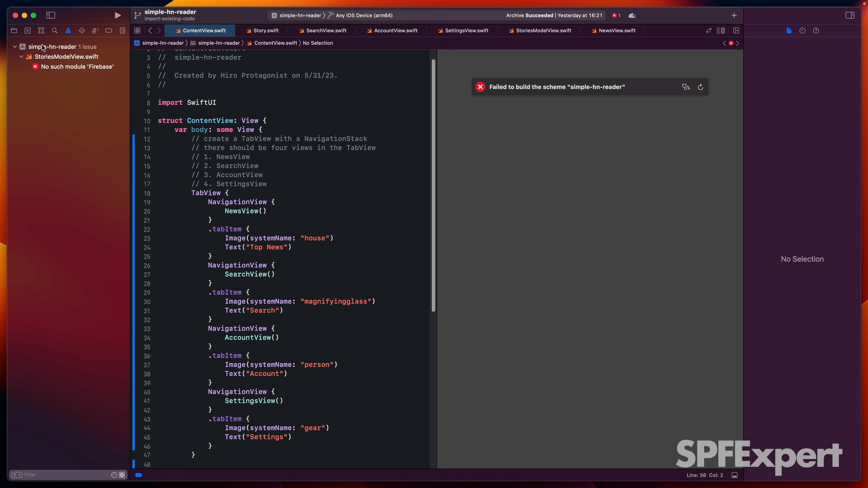The image size is (868, 488).
Task: Click the Archive Succeeded status text
Action: pos(554,16)
